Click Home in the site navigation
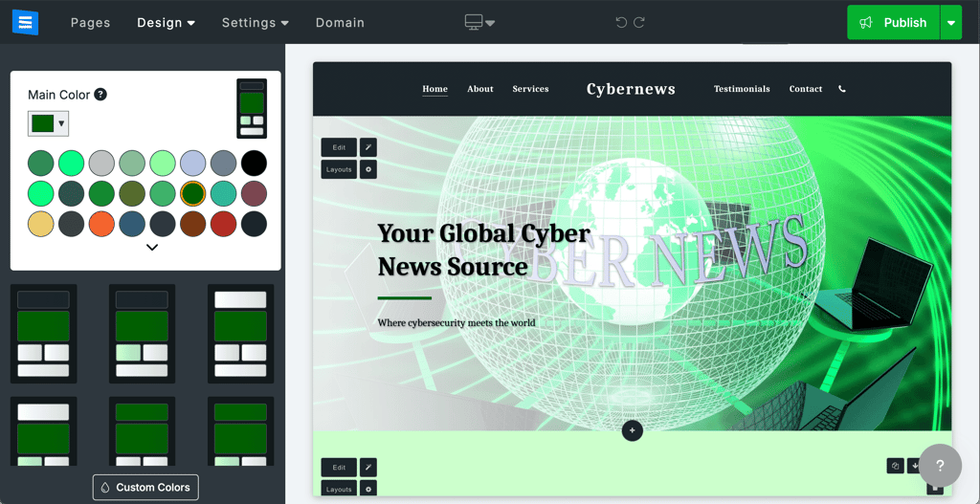 click(435, 89)
